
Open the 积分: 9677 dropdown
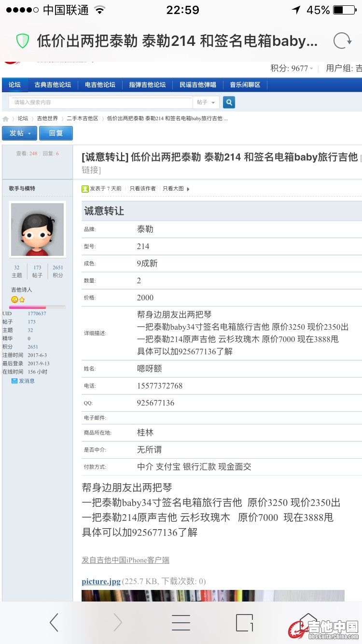(292, 68)
